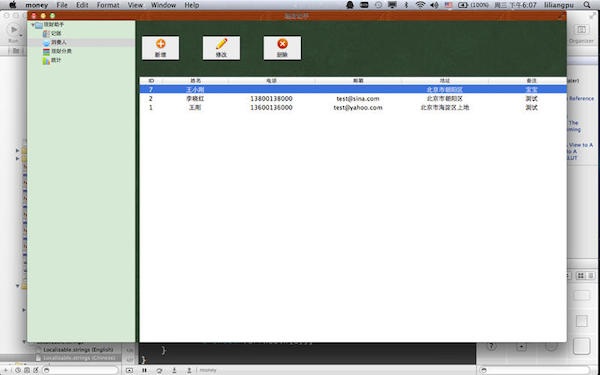Select the highlighted table row with ID 7
Screen dimensions: 600x375
[x=353, y=90]
